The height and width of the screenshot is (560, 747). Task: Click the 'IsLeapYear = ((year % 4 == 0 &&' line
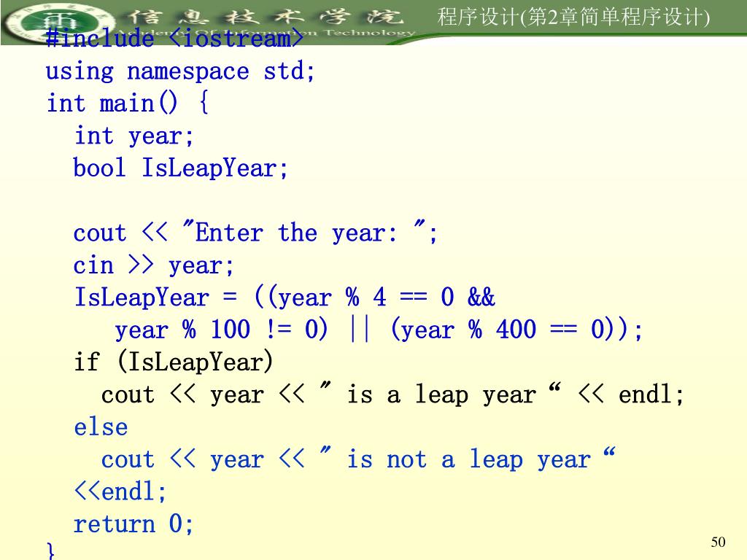pyautogui.click(x=285, y=297)
